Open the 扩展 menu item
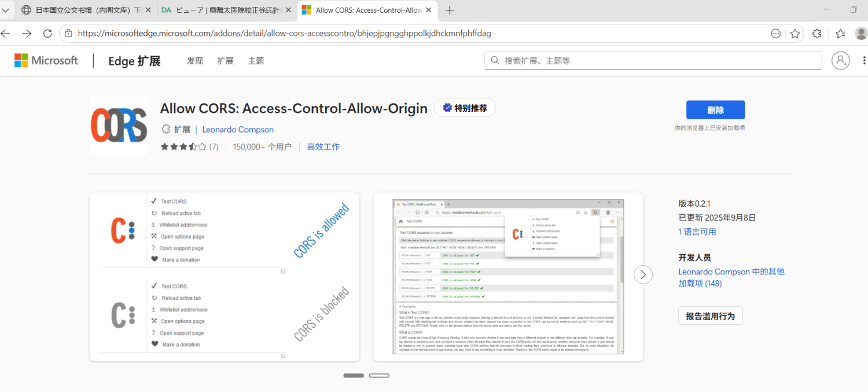Viewport: 868px width, 392px height. pyautogui.click(x=225, y=61)
